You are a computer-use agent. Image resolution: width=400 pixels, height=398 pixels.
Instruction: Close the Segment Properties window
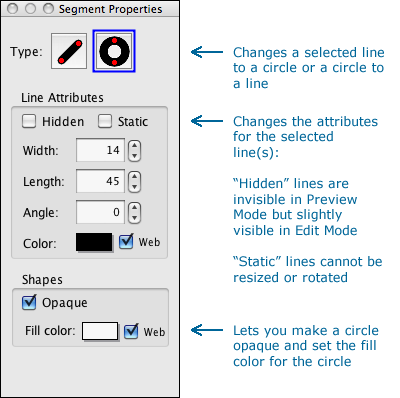point(13,9)
